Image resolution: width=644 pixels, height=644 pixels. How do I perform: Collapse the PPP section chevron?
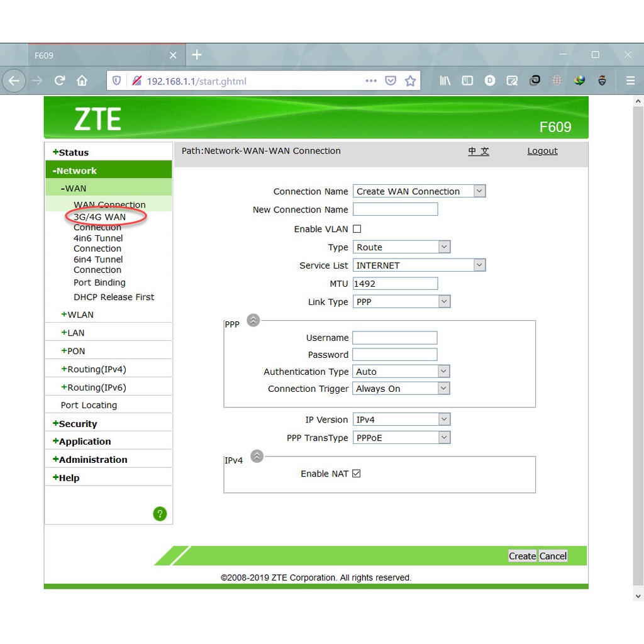[253, 320]
